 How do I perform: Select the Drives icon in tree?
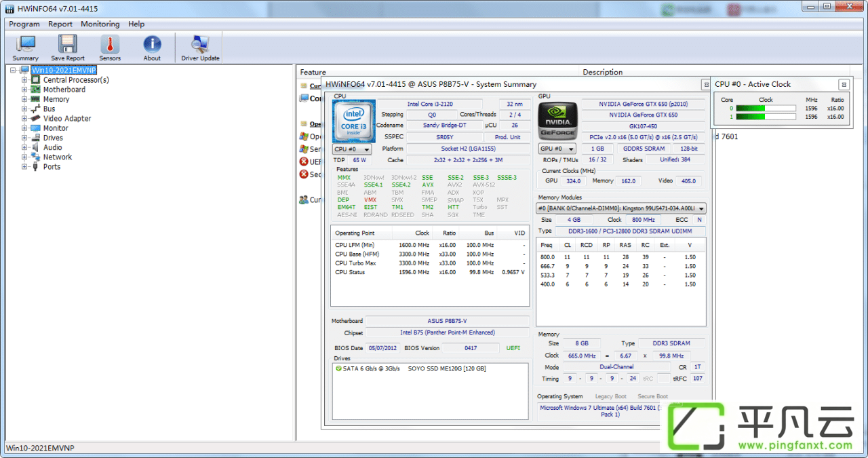(x=35, y=138)
